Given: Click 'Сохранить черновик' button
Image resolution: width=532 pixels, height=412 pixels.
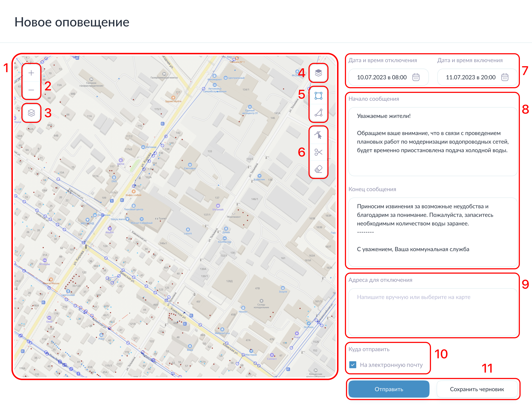Looking at the screenshot, I should coord(477,389).
